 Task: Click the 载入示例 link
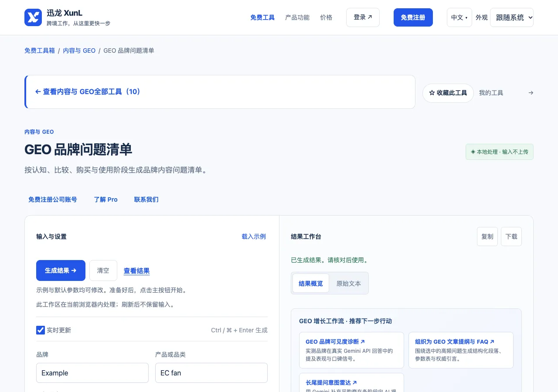(x=254, y=237)
